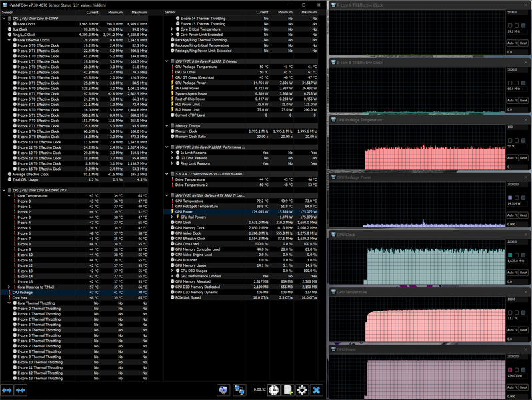Open sensor settings gear icon
Viewport: 532px width, 400px height.
click(302, 390)
